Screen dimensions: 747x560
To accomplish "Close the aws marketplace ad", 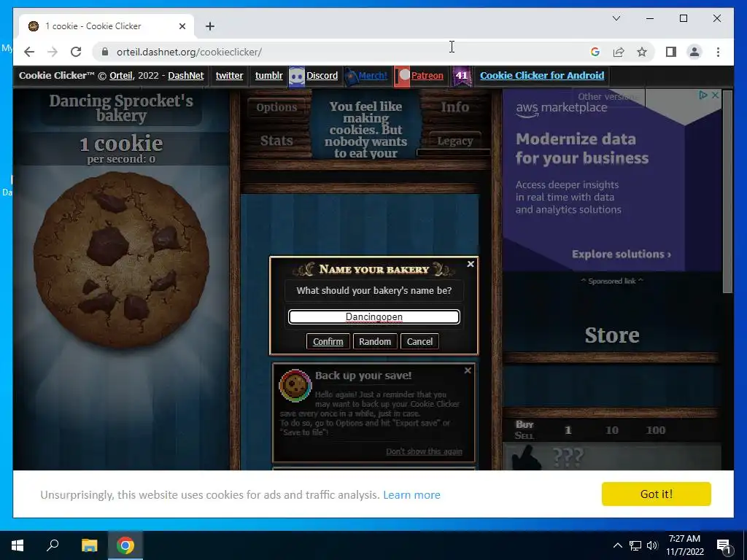I will pyautogui.click(x=715, y=96).
